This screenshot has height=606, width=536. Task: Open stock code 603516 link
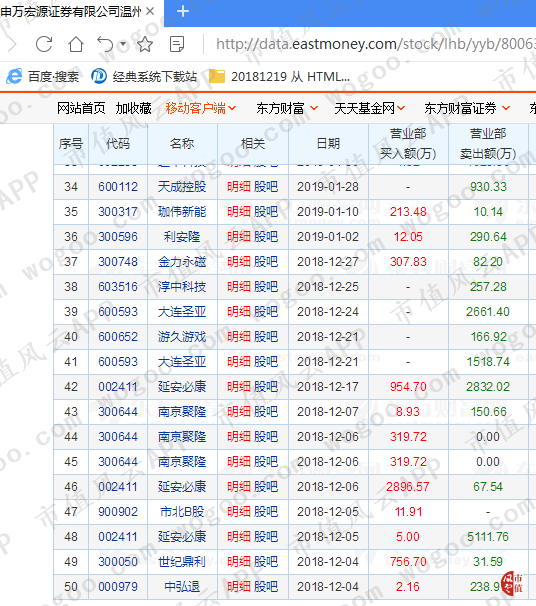pos(118,287)
